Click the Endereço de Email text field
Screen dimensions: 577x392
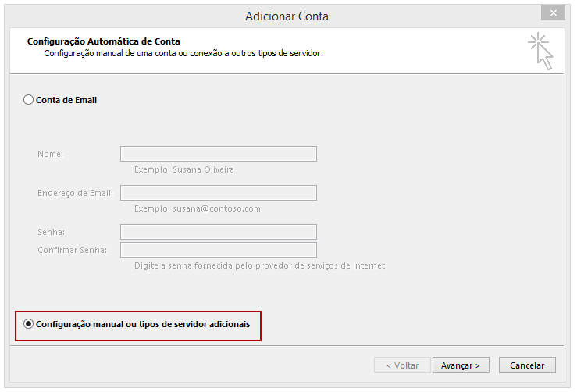pyautogui.click(x=218, y=193)
